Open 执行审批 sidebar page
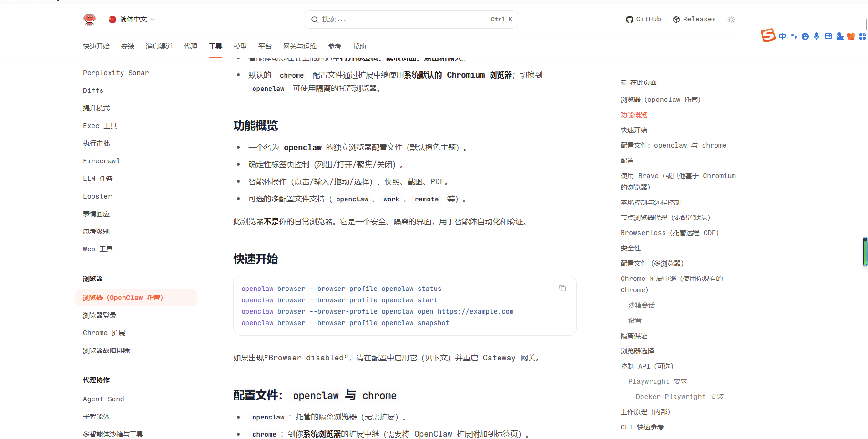This screenshot has width=868, height=439. (x=96, y=143)
